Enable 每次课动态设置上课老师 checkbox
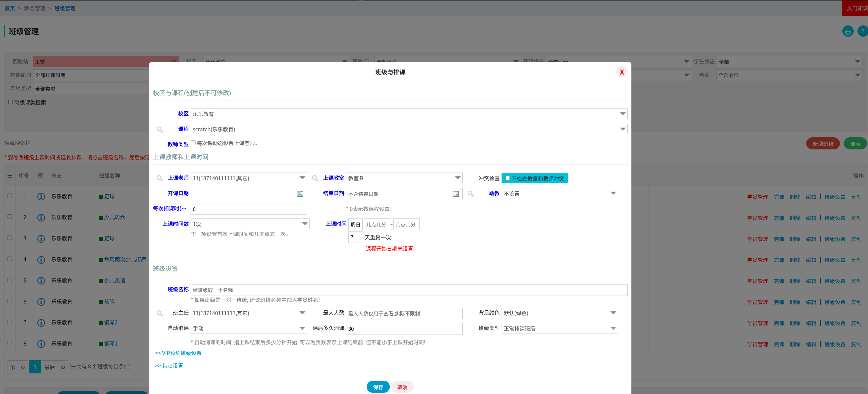The width and height of the screenshot is (868, 394). tap(193, 143)
